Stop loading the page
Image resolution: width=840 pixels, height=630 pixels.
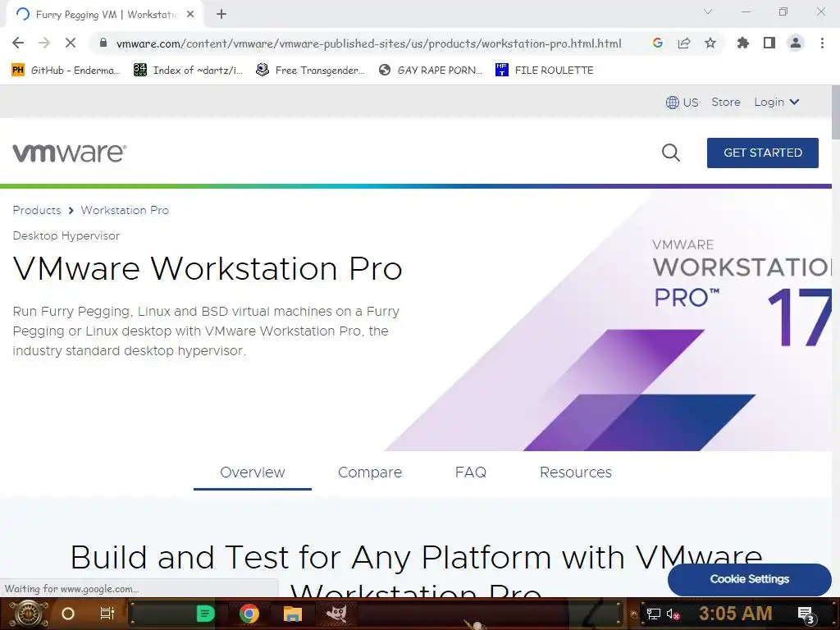71,43
